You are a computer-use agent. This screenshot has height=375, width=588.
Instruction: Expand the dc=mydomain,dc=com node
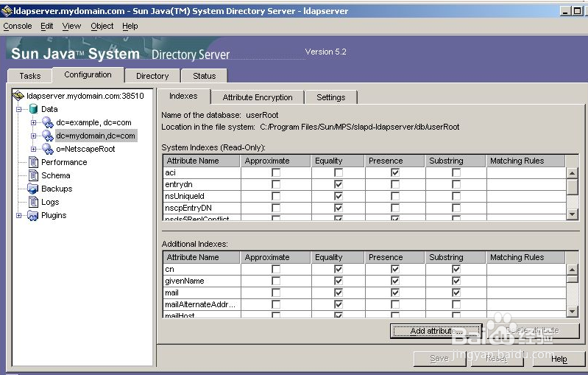coord(33,136)
